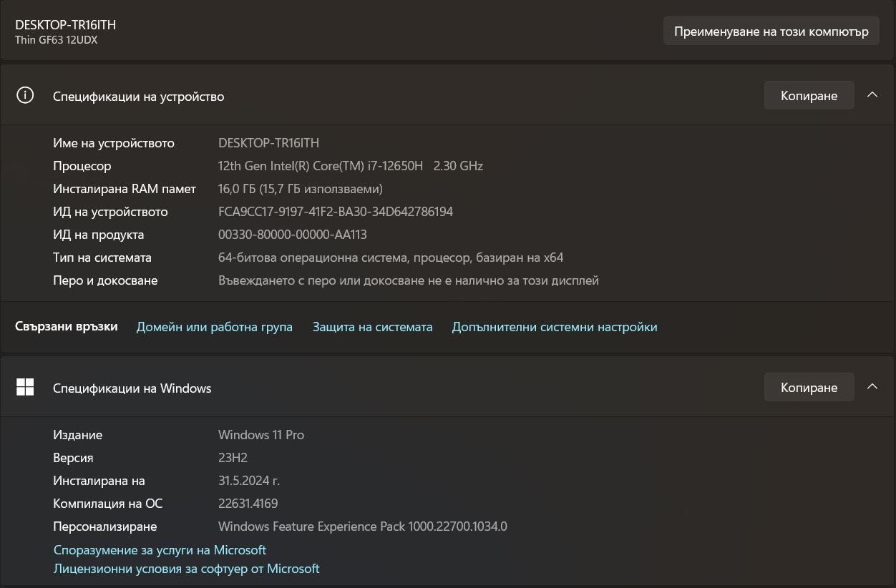Click Преименуване на този компютър button

(x=771, y=31)
